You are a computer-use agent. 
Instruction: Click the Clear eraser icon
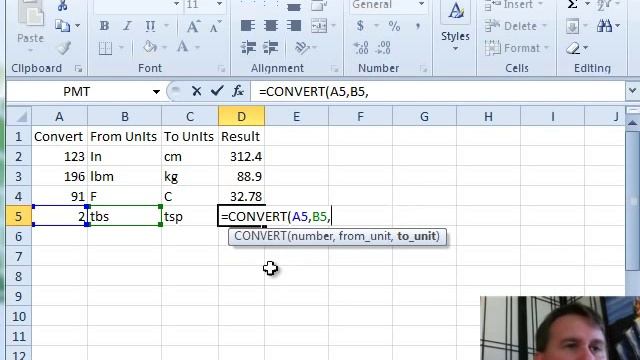pyautogui.click(x=573, y=49)
